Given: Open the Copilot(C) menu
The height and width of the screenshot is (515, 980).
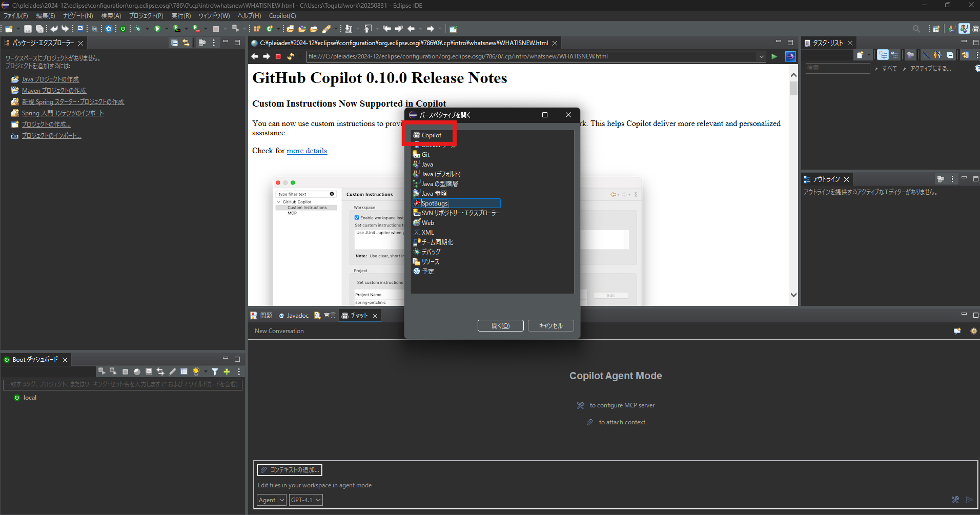Looking at the screenshot, I should 282,16.
